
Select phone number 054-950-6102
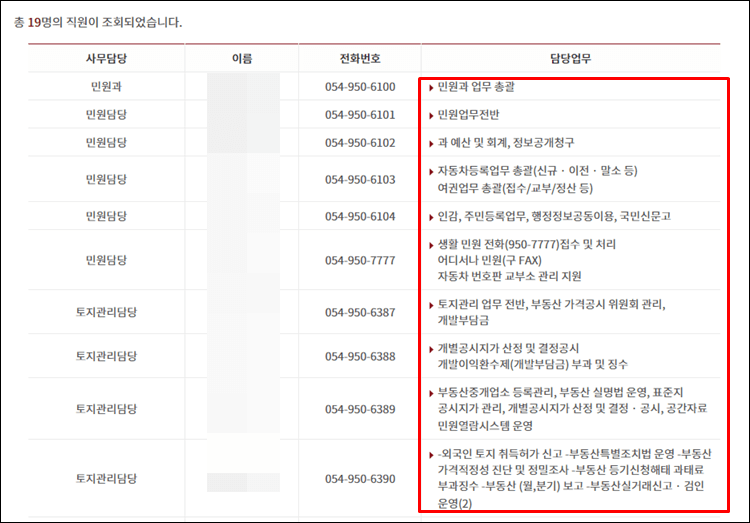pyautogui.click(x=360, y=143)
